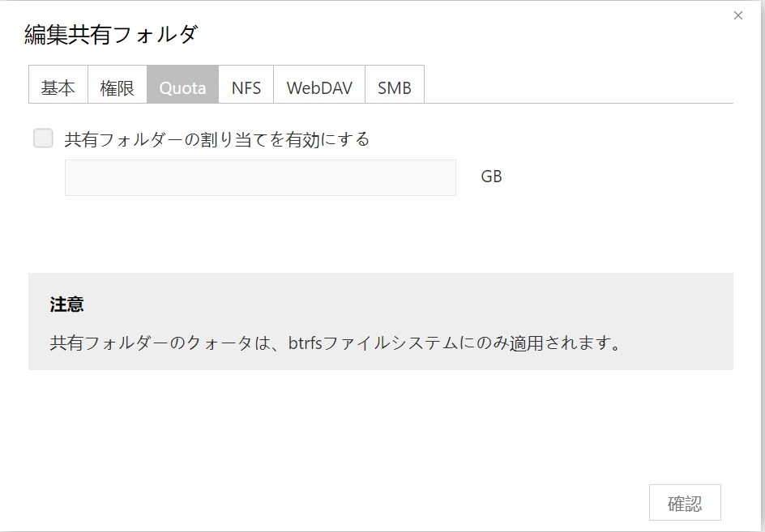The height and width of the screenshot is (532, 765).
Task: Click the 共有フォルダーの割り当てを有効にする label
Action: coord(217,139)
